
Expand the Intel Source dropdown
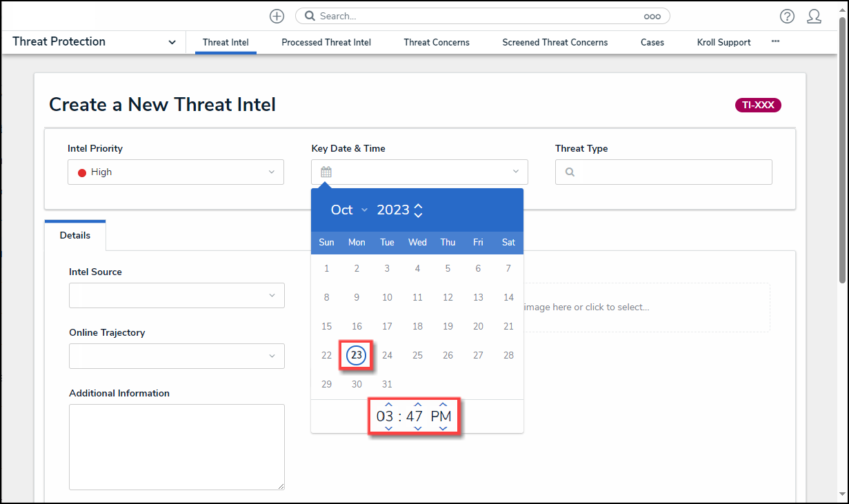177,295
